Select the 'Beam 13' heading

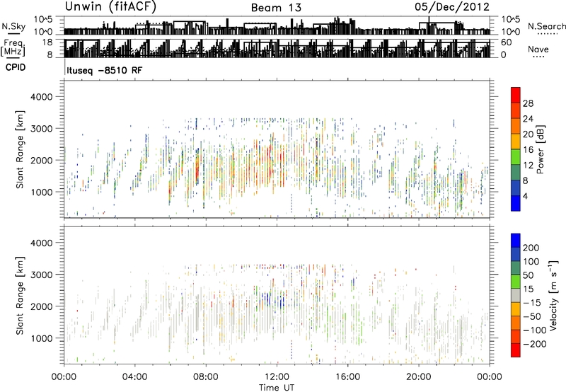point(276,8)
